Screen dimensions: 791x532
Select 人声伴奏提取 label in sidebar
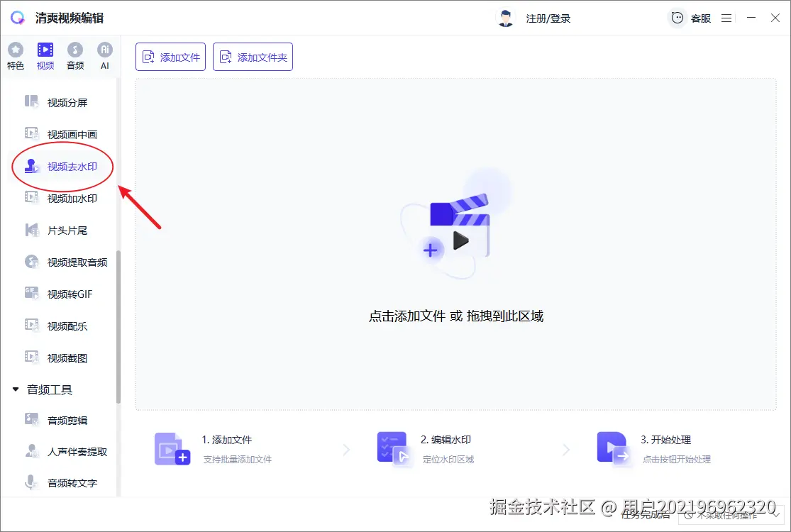(77, 452)
